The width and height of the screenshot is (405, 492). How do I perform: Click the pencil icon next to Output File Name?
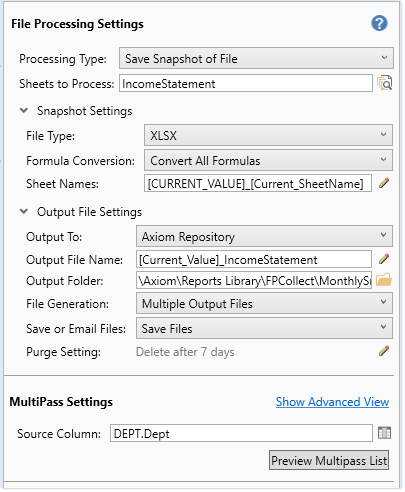(384, 259)
